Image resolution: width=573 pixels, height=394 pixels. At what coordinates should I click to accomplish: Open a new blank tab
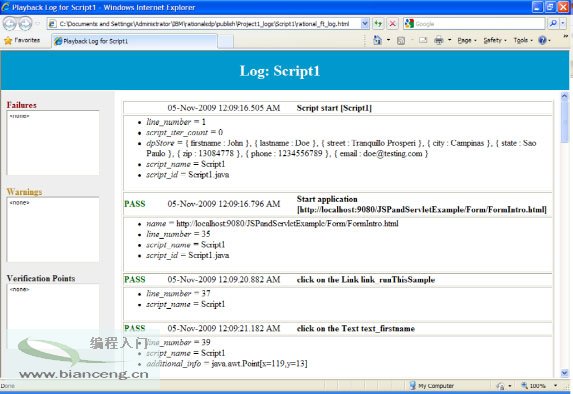[225, 41]
